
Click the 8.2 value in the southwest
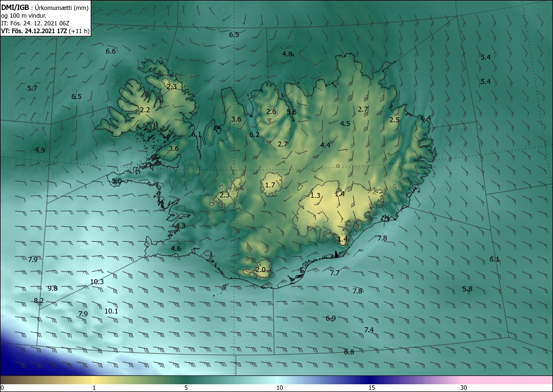tap(39, 301)
